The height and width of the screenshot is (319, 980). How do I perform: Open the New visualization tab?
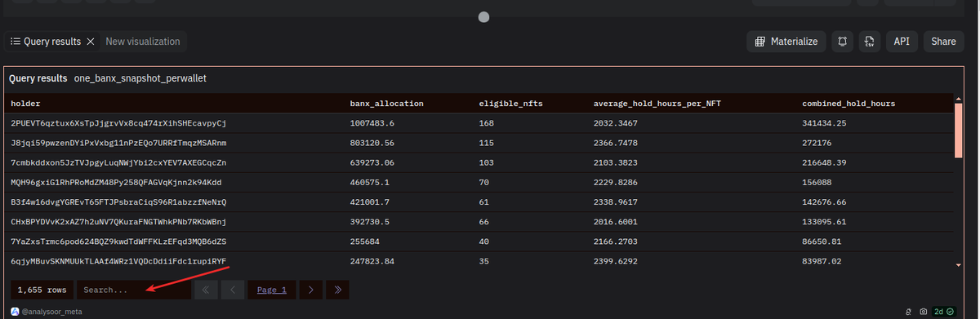[x=143, y=41]
